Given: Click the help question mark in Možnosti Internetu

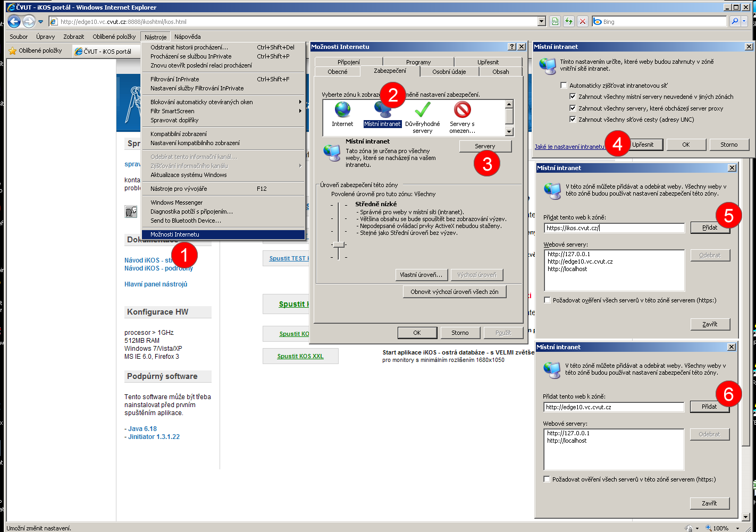Looking at the screenshot, I should pos(512,47).
